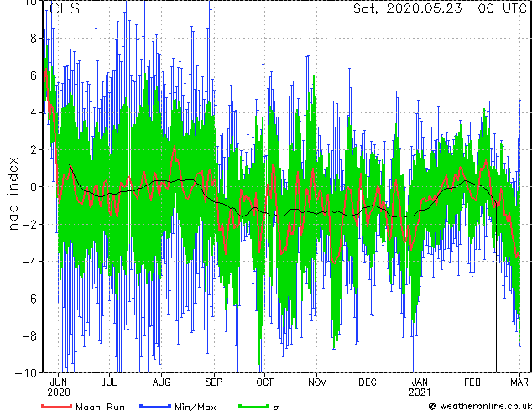Click the DEC axis label
This screenshot has width=532, height=411.
pyautogui.click(x=368, y=382)
